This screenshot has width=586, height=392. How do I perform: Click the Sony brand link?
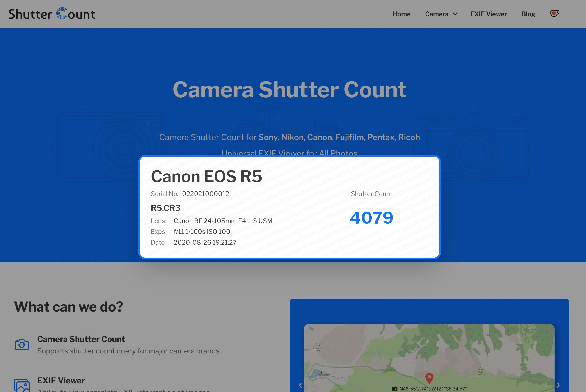point(268,137)
